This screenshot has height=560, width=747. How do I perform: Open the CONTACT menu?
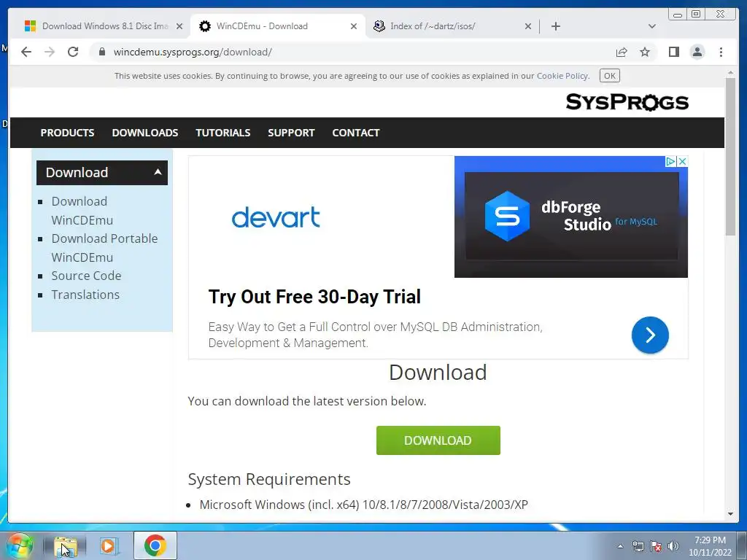tap(356, 133)
